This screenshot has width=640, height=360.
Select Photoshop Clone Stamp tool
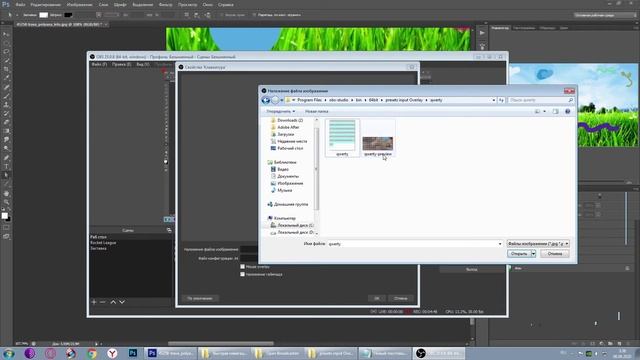[x=6, y=105]
